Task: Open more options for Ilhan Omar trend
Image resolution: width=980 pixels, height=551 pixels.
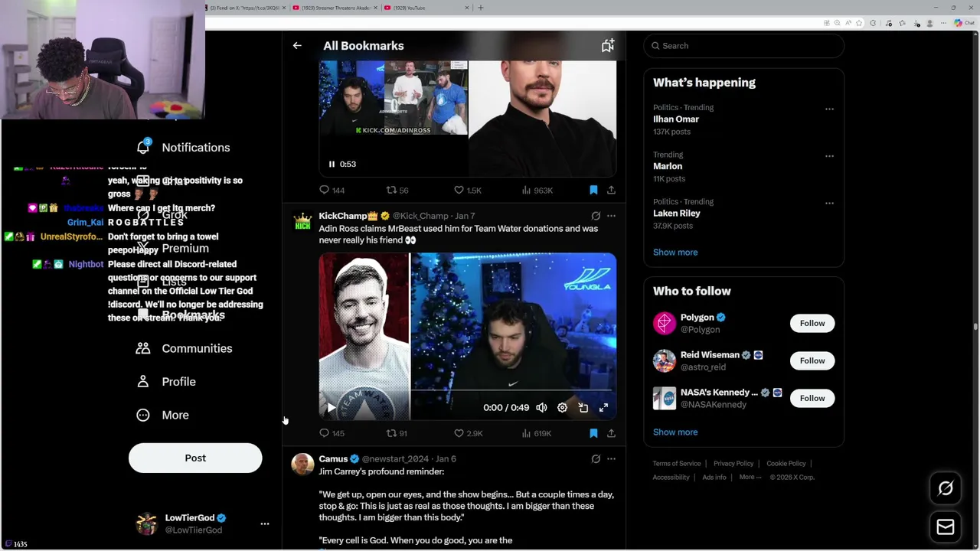Action: tap(829, 109)
